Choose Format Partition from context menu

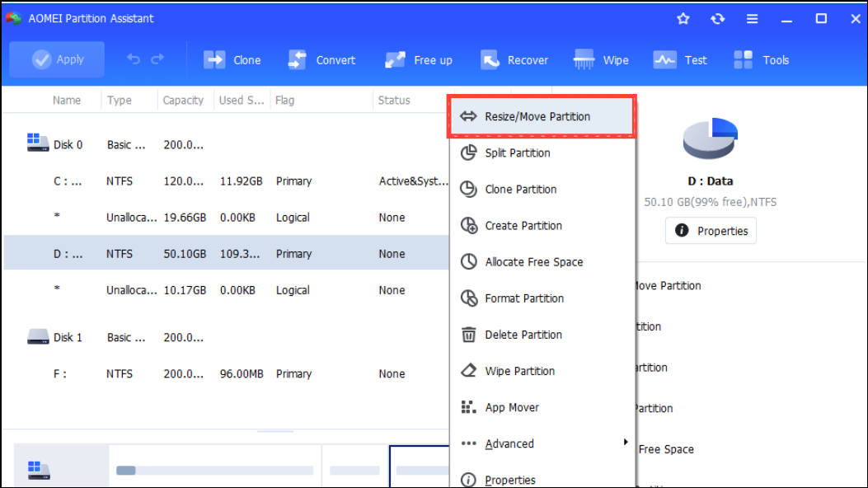point(542,298)
